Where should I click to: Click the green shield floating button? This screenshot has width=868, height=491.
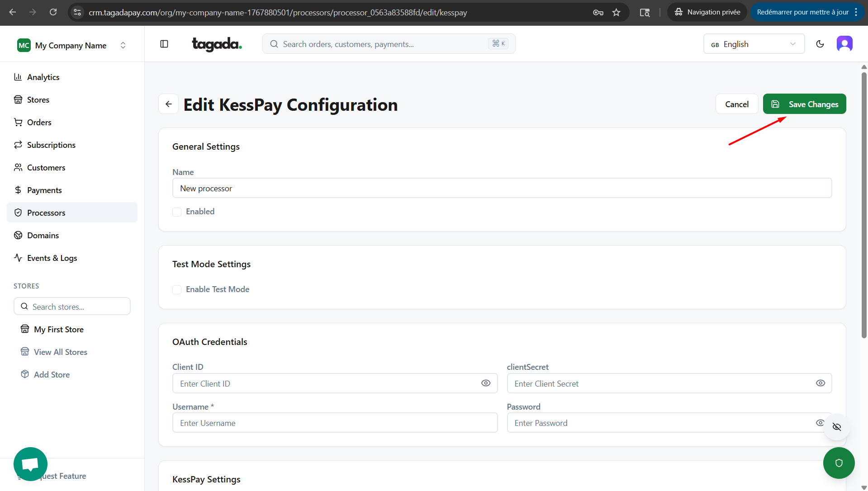pyautogui.click(x=839, y=463)
